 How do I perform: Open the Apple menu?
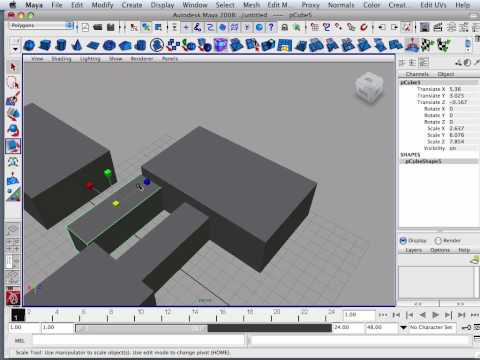click(12, 5)
